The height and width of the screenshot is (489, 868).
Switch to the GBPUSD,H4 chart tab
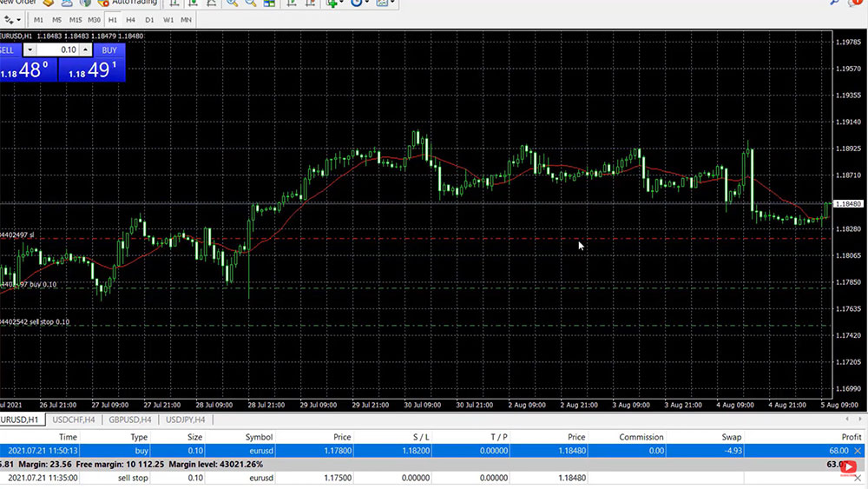point(130,420)
